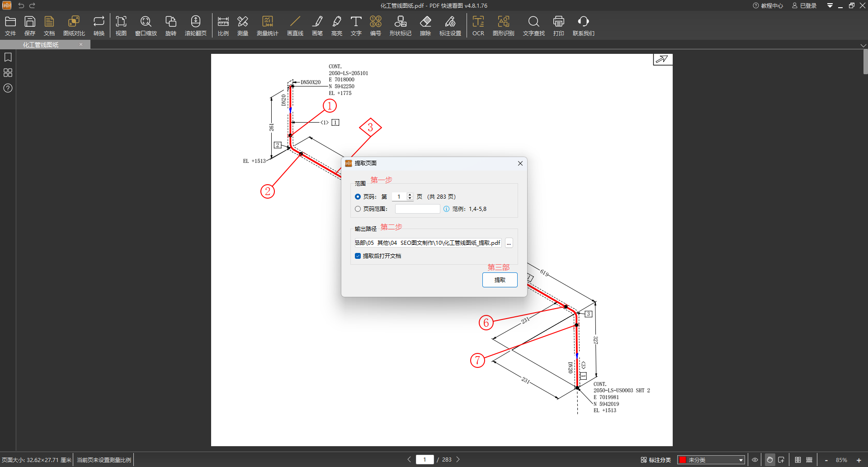
Task: Click the 页码范围 page range input field
Action: point(417,209)
